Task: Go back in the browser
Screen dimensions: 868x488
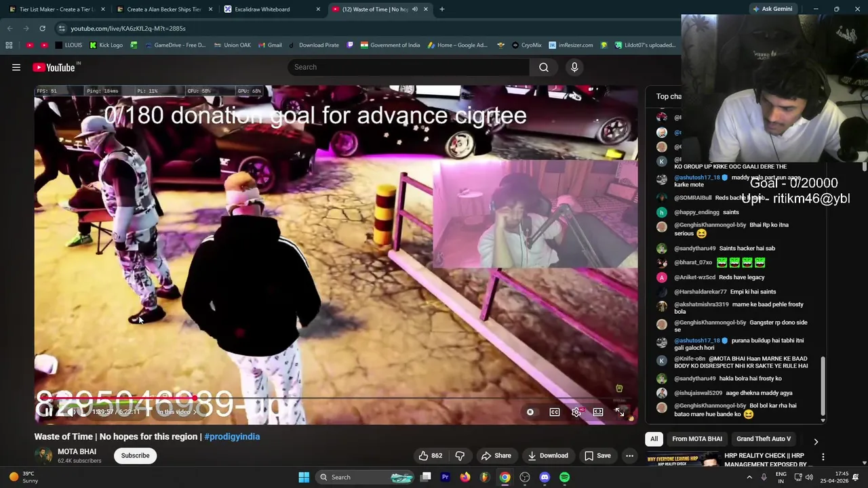Action: coord(9,28)
